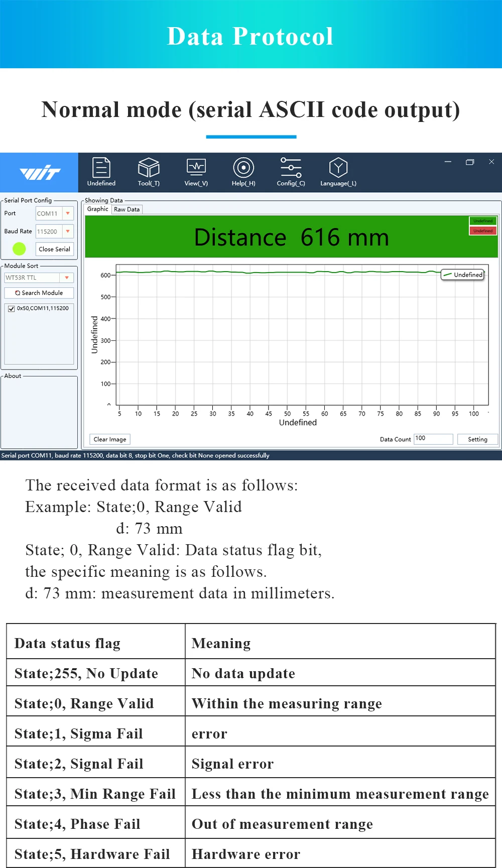The width and height of the screenshot is (502, 868).
Task: Click the 'Out of measurement range' cell
Action: point(340,823)
